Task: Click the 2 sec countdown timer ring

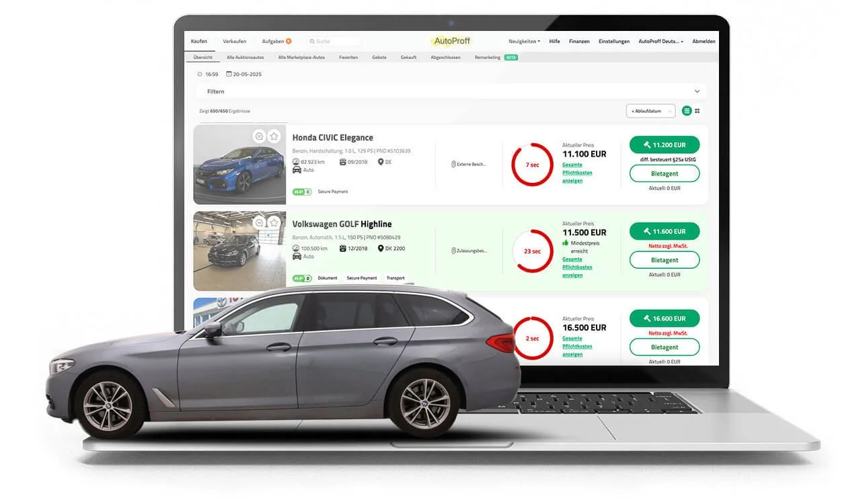Action: point(532,338)
